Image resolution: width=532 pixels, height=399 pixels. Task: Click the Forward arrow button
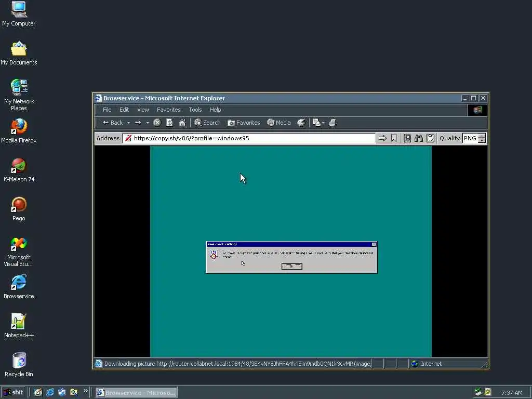138,123
